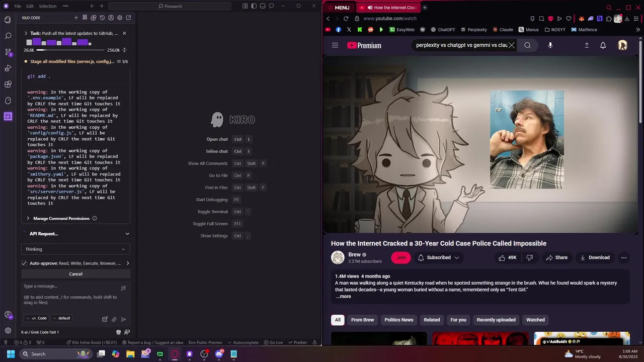Image resolution: width=644 pixels, height=362 pixels.
Task: Like the video with 49K thumbs-up
Action: point(507,257)
